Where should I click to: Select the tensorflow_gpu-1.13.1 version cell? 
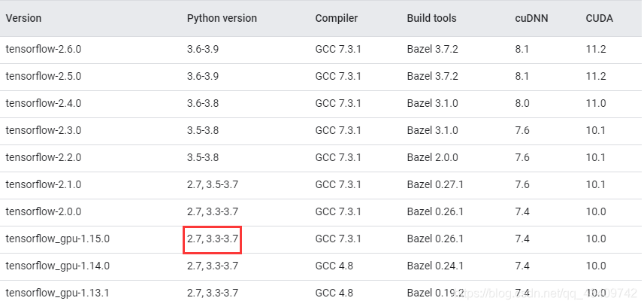coord(57,293)
